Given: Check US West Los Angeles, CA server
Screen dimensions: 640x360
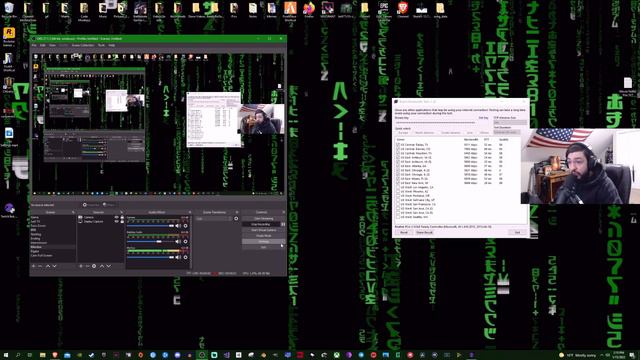Looking at the screenshot, I should (x=398, y=187).
